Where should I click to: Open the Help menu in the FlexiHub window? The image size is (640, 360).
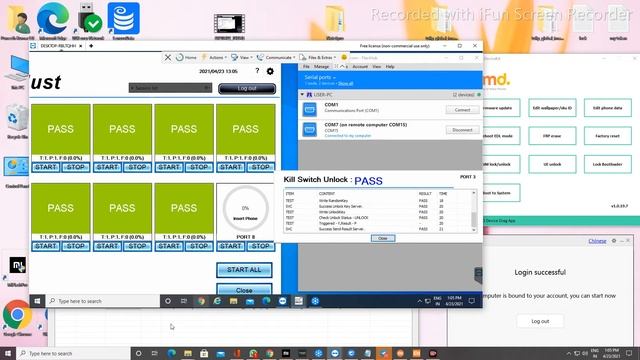pos(390,67)
